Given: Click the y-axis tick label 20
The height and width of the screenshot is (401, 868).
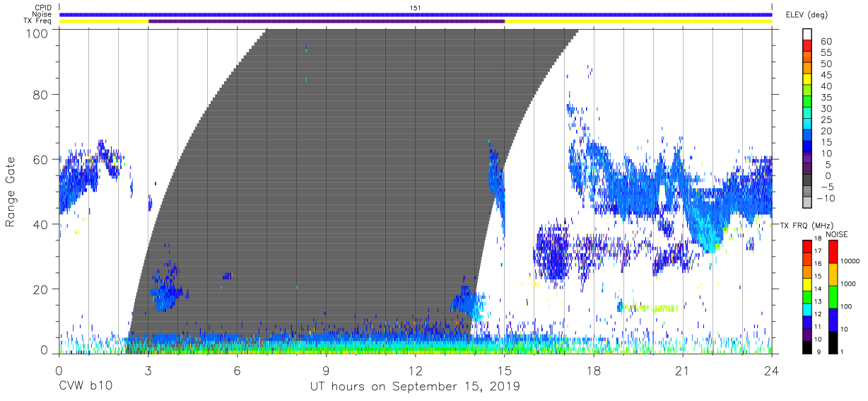Looking at the screenshot, I should coord(42,289).
